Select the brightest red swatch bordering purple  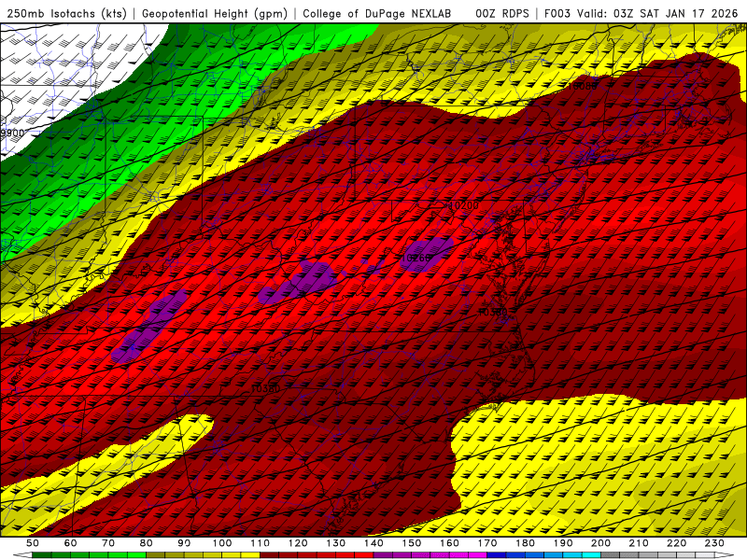[364, 555]
